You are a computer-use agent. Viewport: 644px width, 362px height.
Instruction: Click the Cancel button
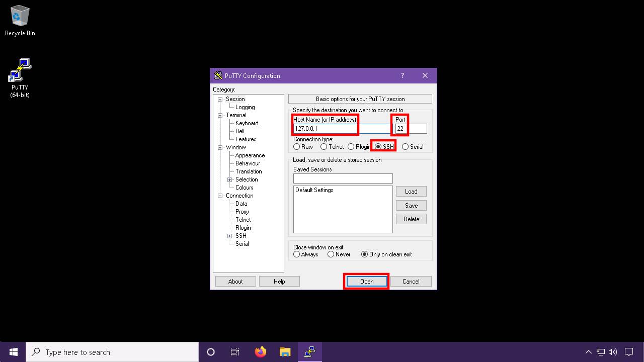[x=411, y=282]
